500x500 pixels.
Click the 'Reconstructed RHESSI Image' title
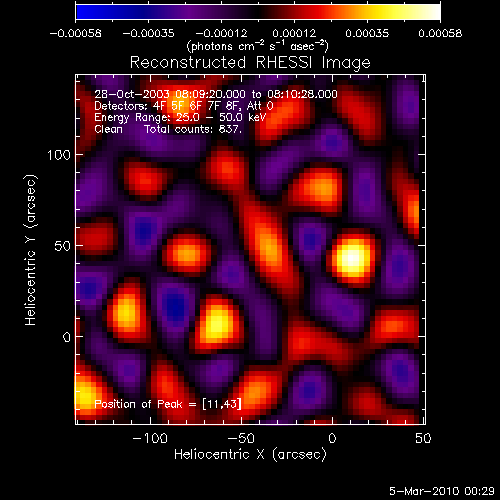[250, 63]
